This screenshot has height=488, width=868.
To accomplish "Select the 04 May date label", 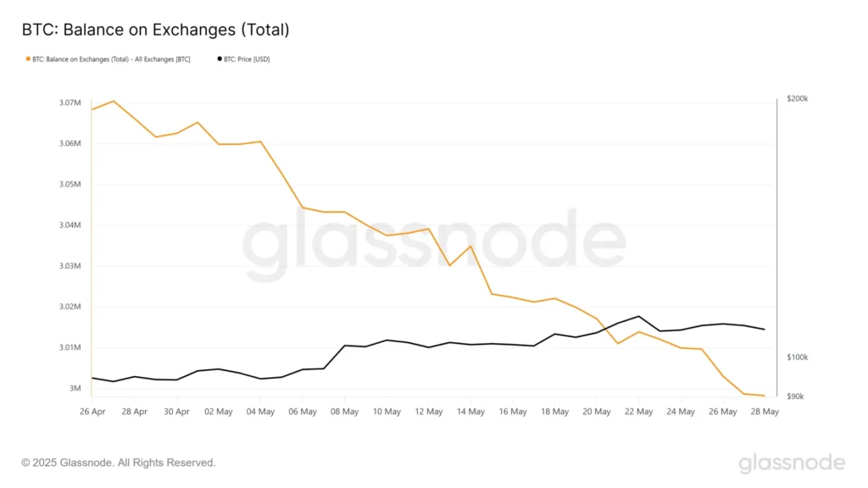I will (260, 412).
